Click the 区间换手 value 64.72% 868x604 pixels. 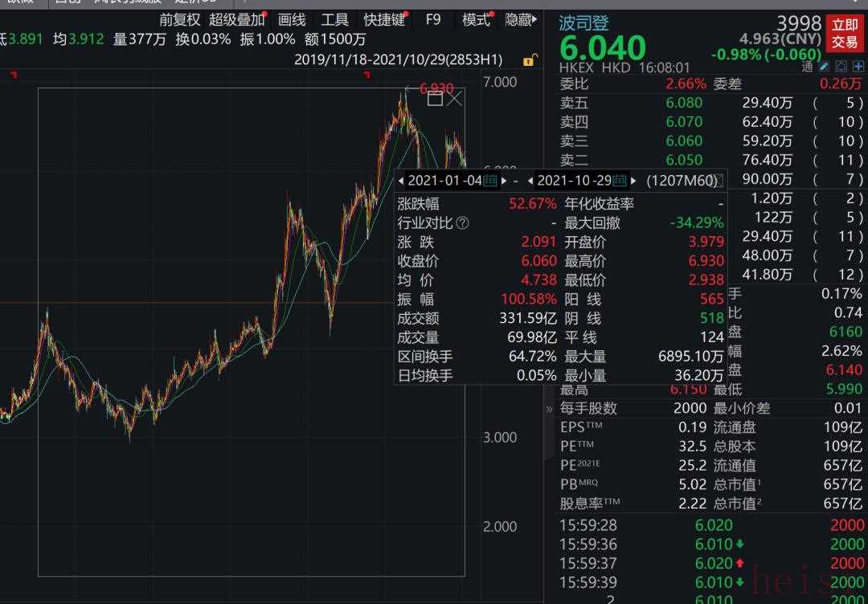(x=533, y=357)
